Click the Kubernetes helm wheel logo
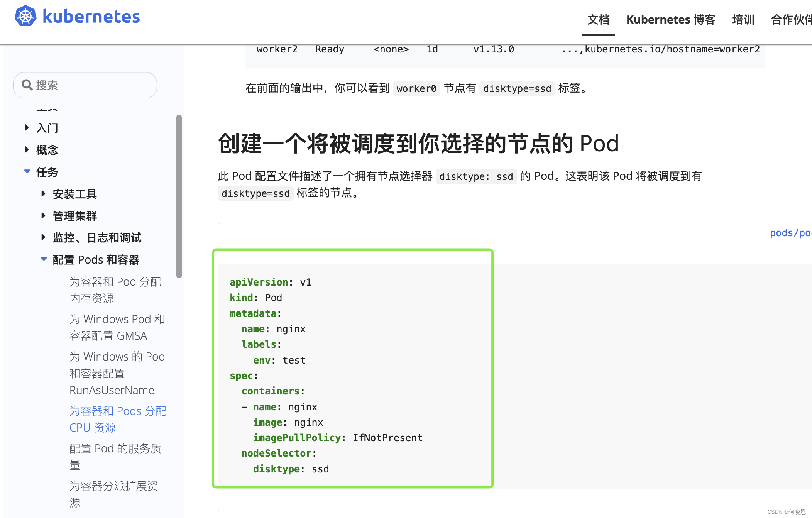812x518 pixels. click(x=25, y=16)
